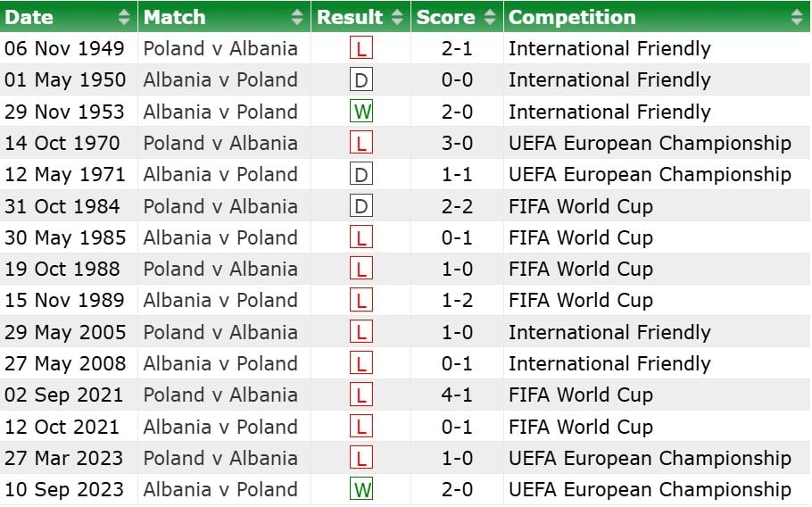Sort the table by Date column arrows
This screenshot has height=507, width=812.
pyautogui.click(x=124, y=17)
